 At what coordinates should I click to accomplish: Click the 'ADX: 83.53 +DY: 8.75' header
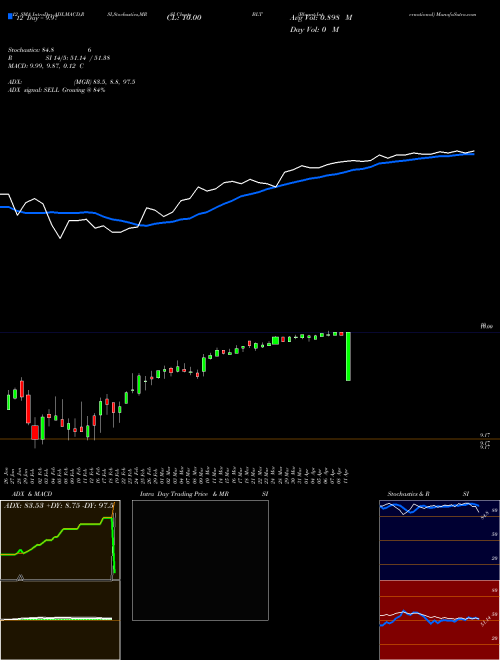(x=40, y=506)
